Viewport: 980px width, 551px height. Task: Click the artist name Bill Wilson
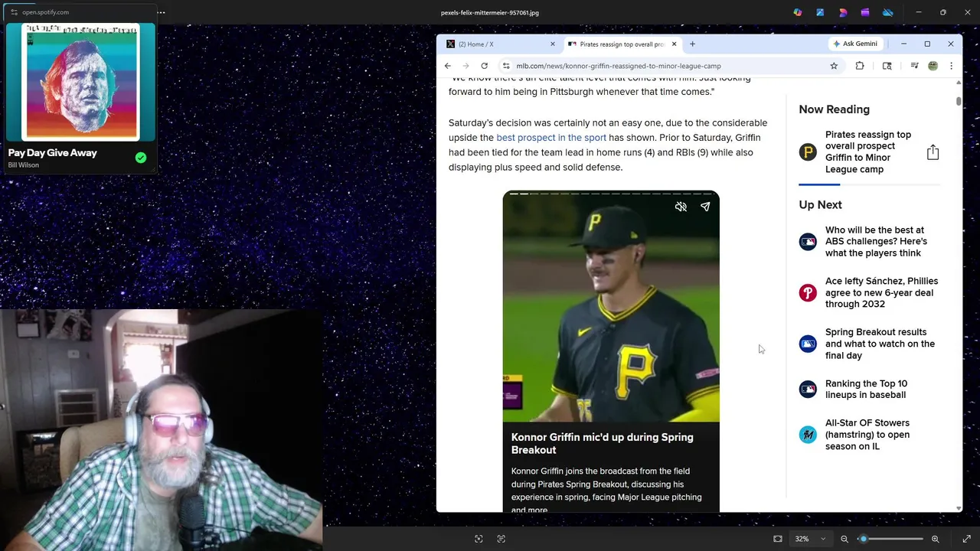24,165
